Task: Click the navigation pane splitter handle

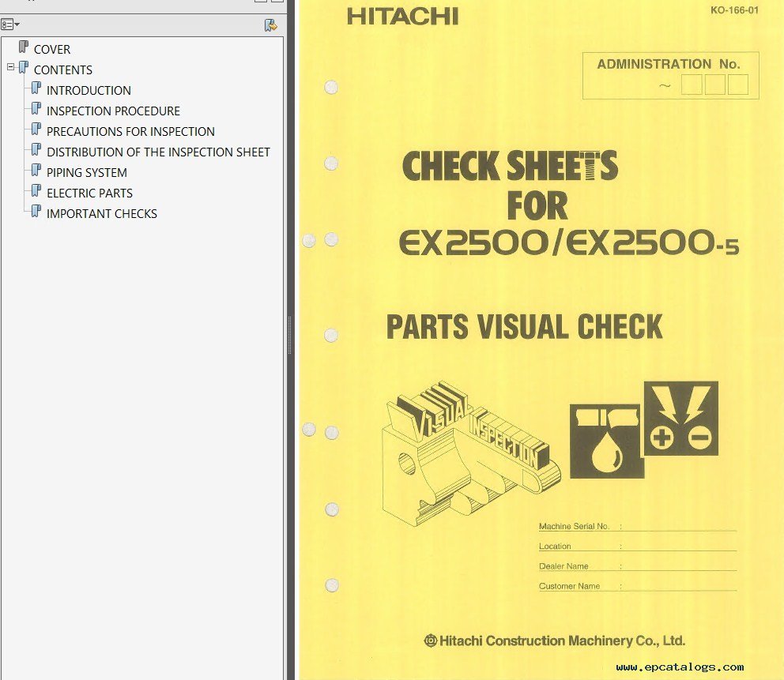Action: pyautogui.click(x=289, y=335)
